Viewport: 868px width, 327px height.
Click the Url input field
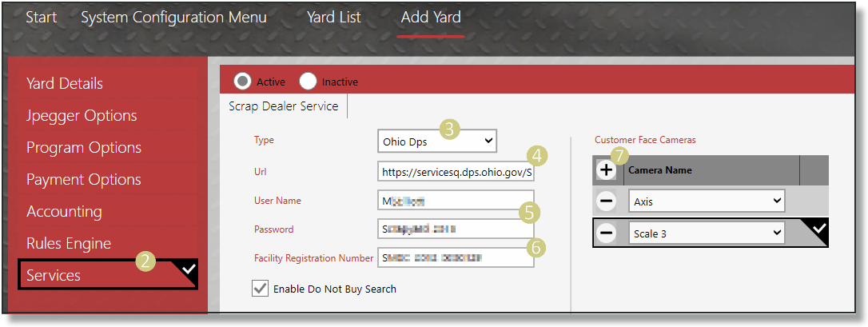point(454,172)
